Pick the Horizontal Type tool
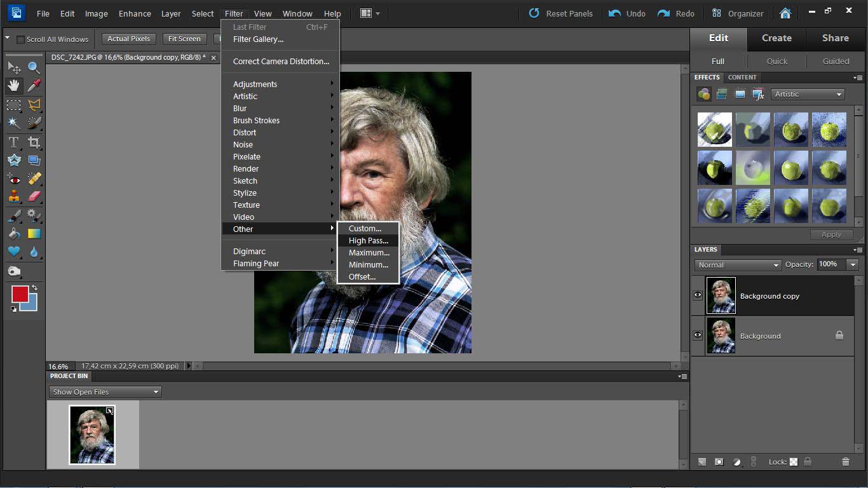The width and height of the screenshot is (868, 488). 13,142
